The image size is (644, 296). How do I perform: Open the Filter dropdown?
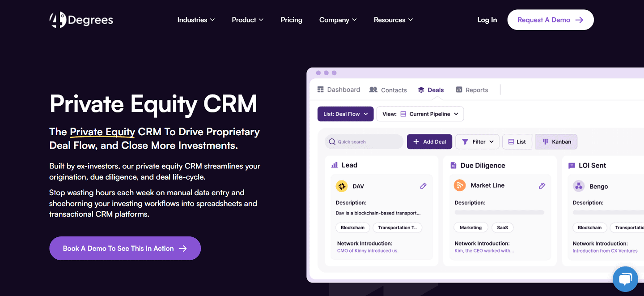pos(477,142)
